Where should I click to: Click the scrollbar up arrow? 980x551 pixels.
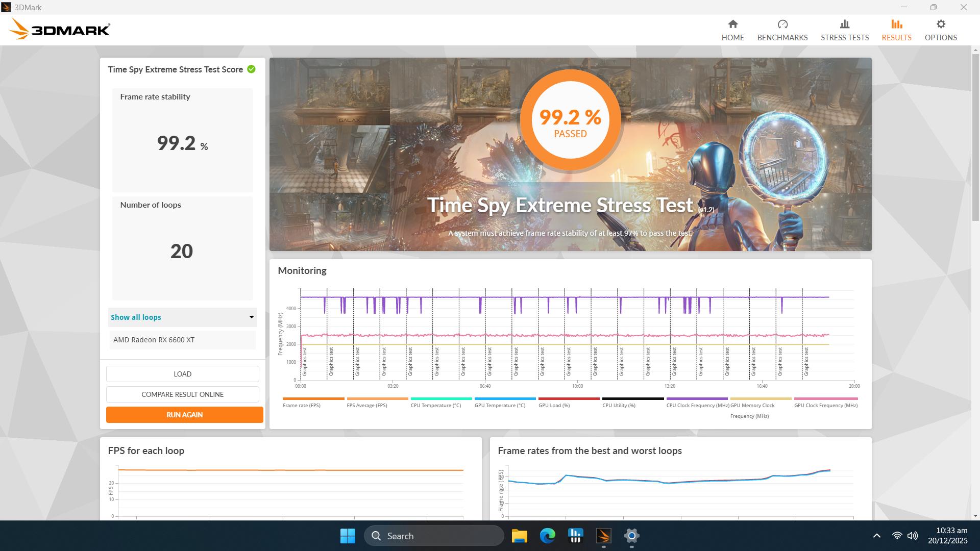coord(975,49)
